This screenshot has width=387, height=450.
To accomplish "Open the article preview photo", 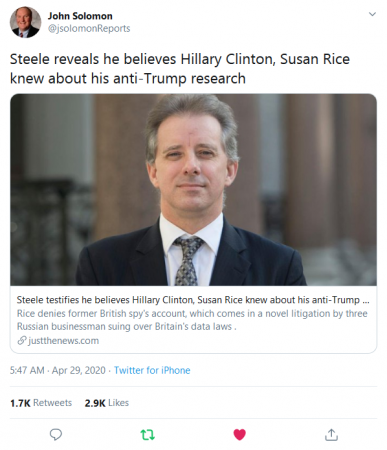I will (193, 190).
